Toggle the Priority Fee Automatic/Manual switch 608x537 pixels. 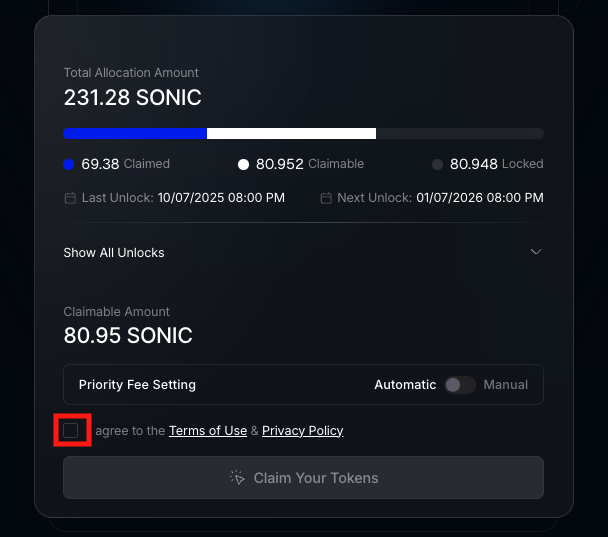tap(460, 385)
